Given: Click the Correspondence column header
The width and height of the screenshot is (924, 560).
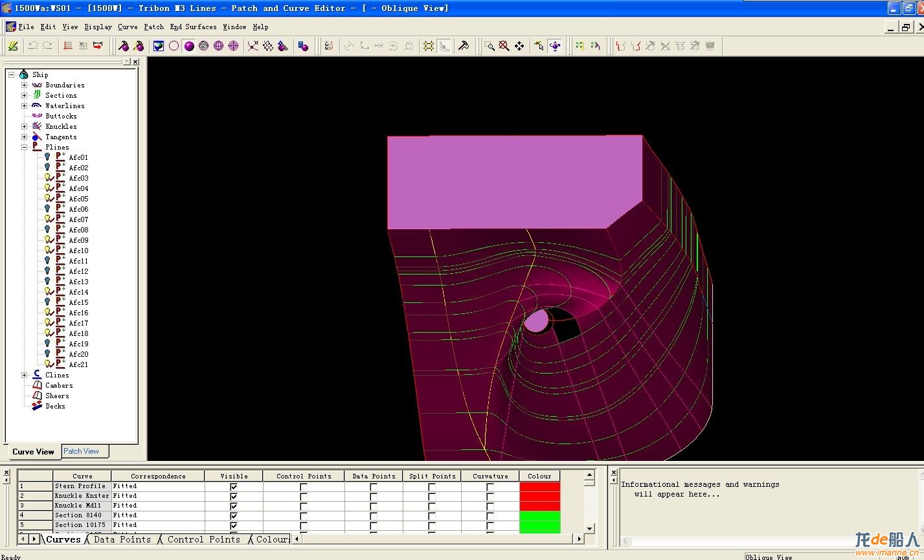Looking at the screenshot, I should click(158, 476).
